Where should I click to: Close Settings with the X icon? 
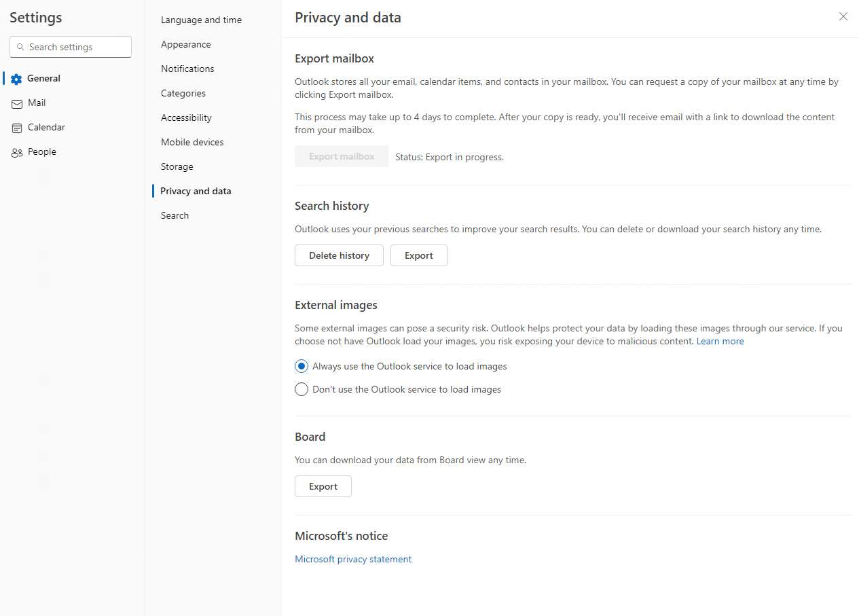tap(843, 16)
